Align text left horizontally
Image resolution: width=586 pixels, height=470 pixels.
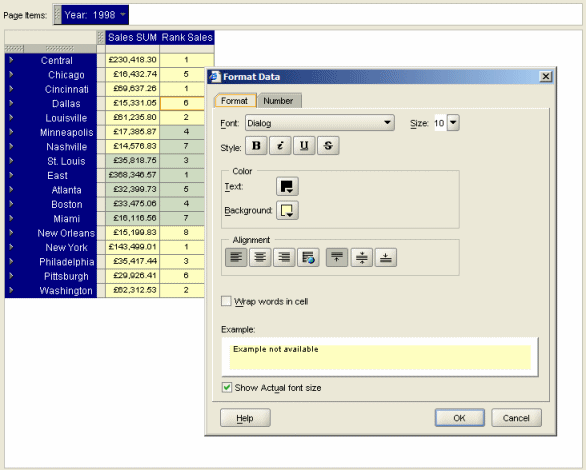click(x=236, y=257)
